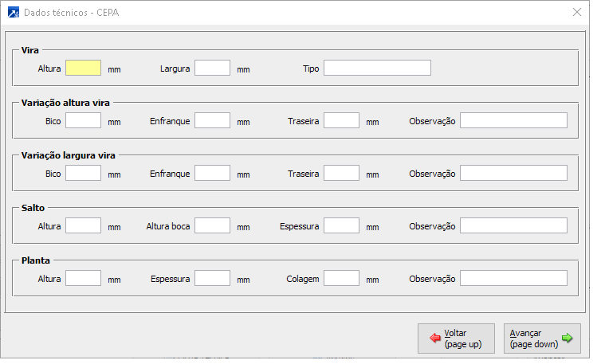Click Traseira field in Variação altura vira
Screen dimensions: 601x364
coord(341,121)
